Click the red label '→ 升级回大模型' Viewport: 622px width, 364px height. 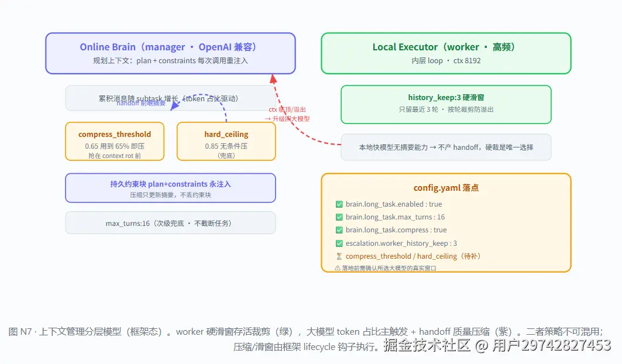[x=287, y=119]
